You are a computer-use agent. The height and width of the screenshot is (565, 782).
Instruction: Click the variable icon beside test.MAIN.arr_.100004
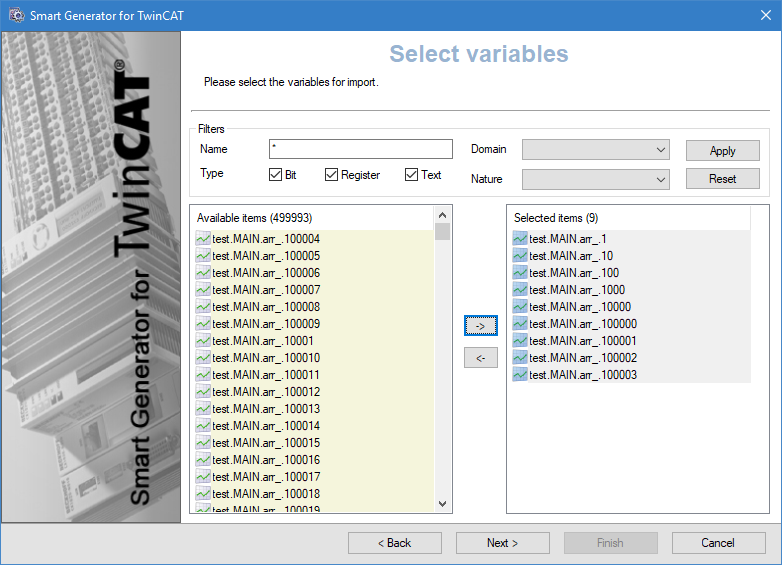(203, 239)
